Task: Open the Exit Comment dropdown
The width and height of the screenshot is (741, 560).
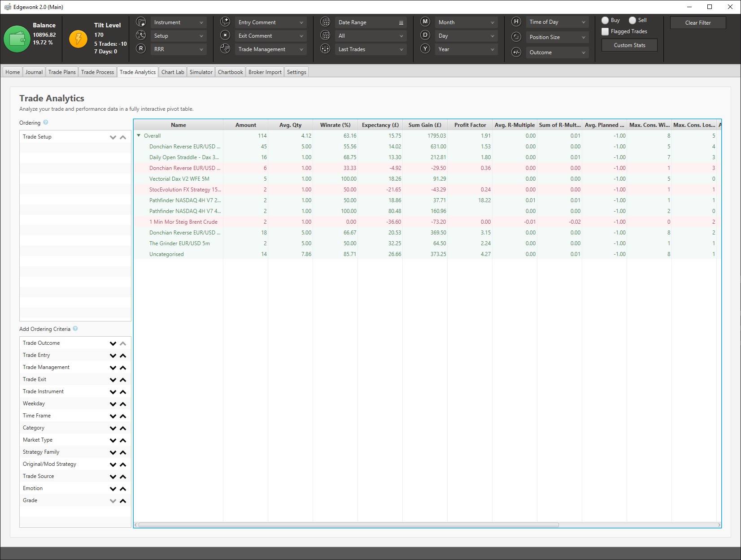Action: pos(271,36)
